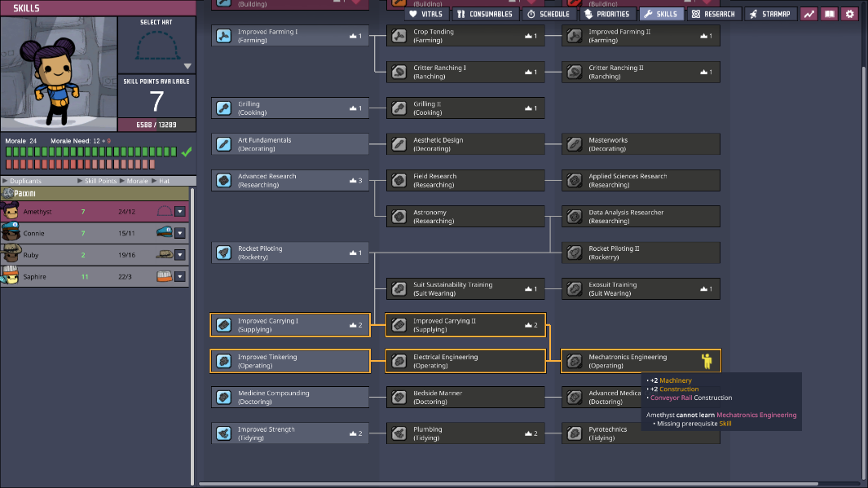Sort list by Hat column
Viewport: 868px width, 488px height.
tap(161, 181)
